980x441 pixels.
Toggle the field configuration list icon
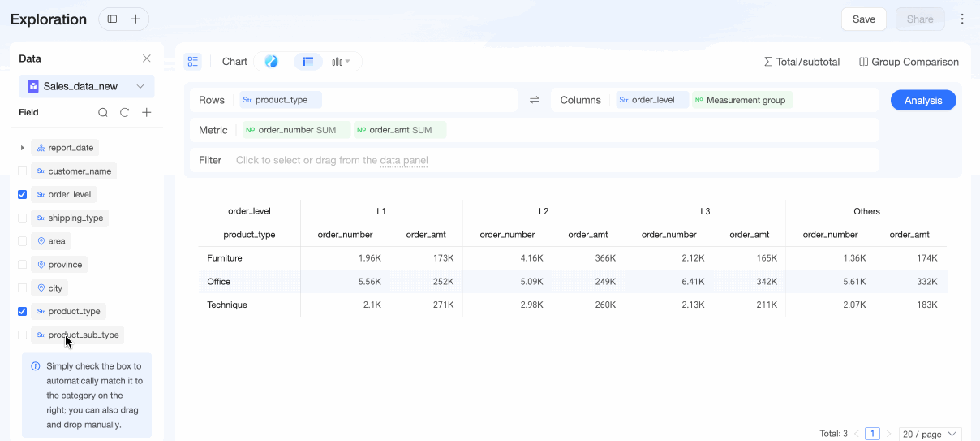tap(192, 62)
